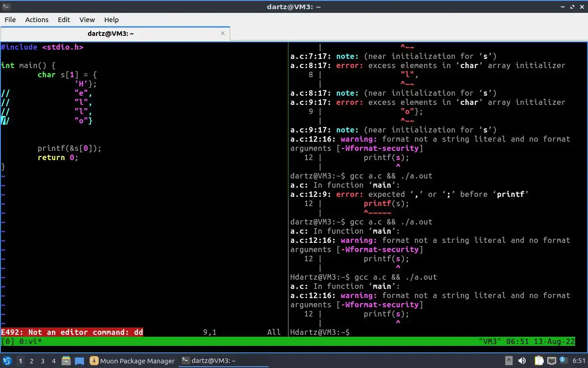
Task: Open the Help menu
Action: click(111, 20)
